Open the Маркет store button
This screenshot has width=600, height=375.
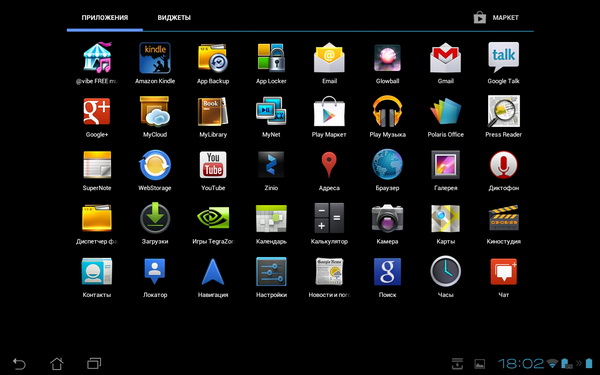point(496,18)
